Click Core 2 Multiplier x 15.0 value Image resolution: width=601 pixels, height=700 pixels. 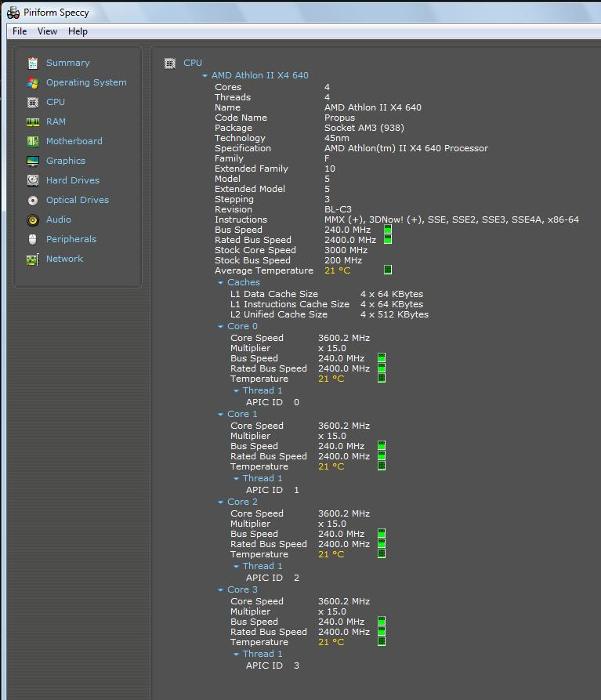[332, 524]
